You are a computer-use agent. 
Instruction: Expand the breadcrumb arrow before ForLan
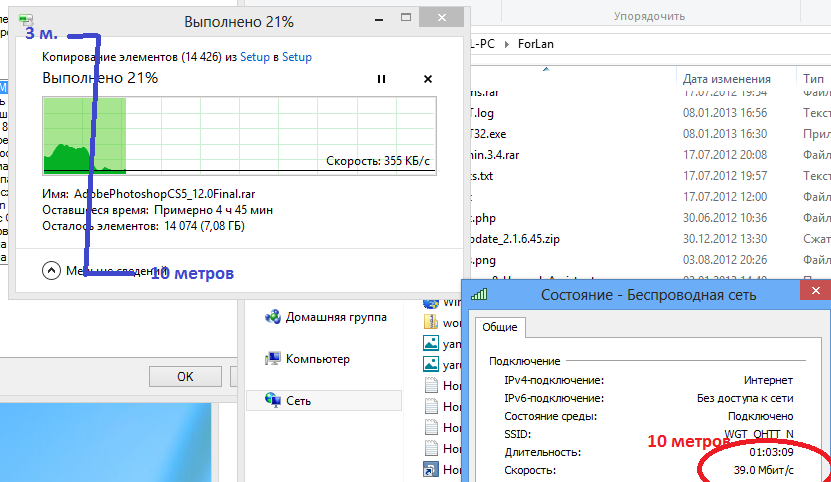point(507,44)
